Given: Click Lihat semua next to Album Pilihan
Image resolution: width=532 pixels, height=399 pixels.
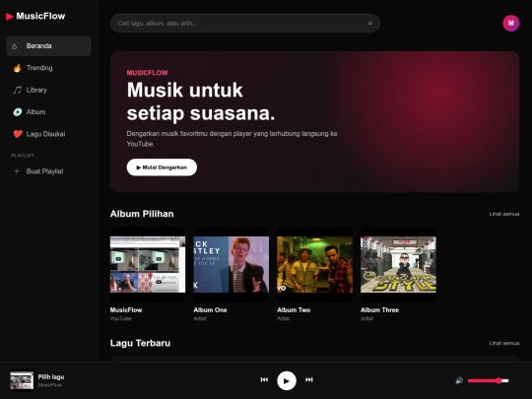Looking at the screenshot, I should click(504, 214).
